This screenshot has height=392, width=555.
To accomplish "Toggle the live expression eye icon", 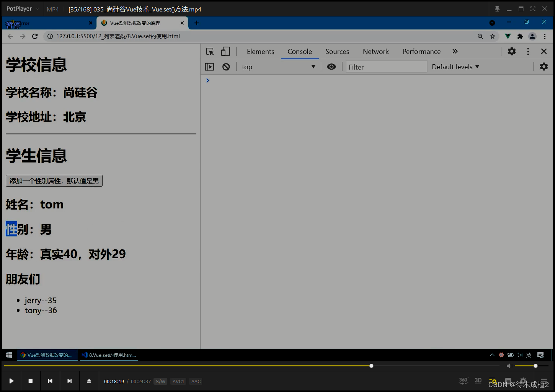I will tap(331, 67).
